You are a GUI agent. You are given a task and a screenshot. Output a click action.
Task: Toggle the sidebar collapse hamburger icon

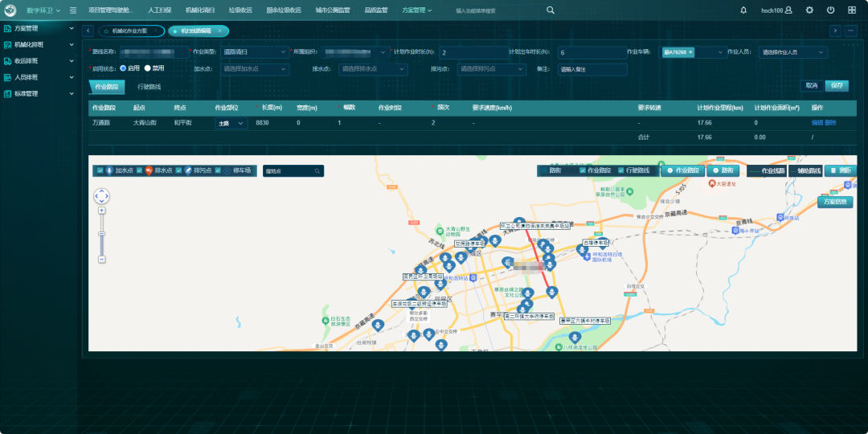pos(73,10)
